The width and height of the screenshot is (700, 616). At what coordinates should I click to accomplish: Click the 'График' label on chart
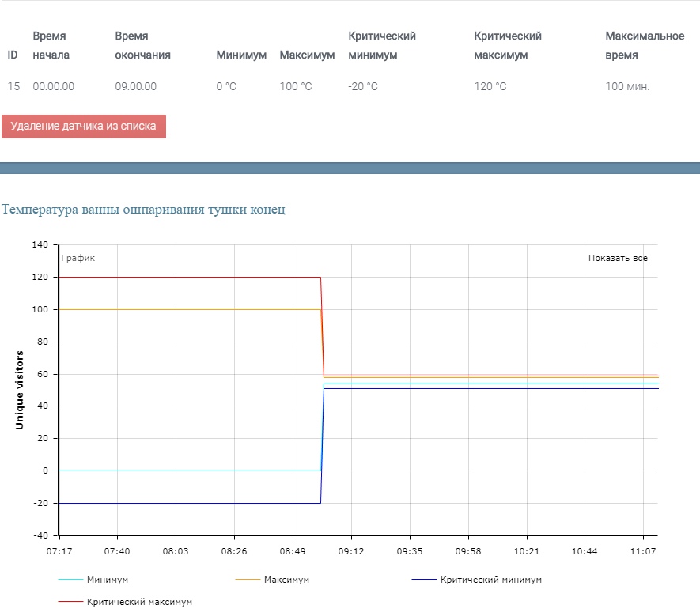click(78, 258)
